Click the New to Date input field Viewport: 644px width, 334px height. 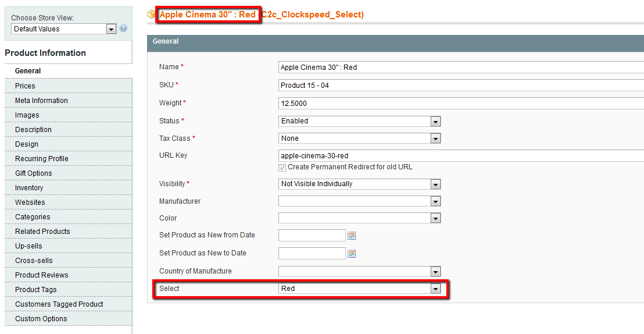click(312, 253)
